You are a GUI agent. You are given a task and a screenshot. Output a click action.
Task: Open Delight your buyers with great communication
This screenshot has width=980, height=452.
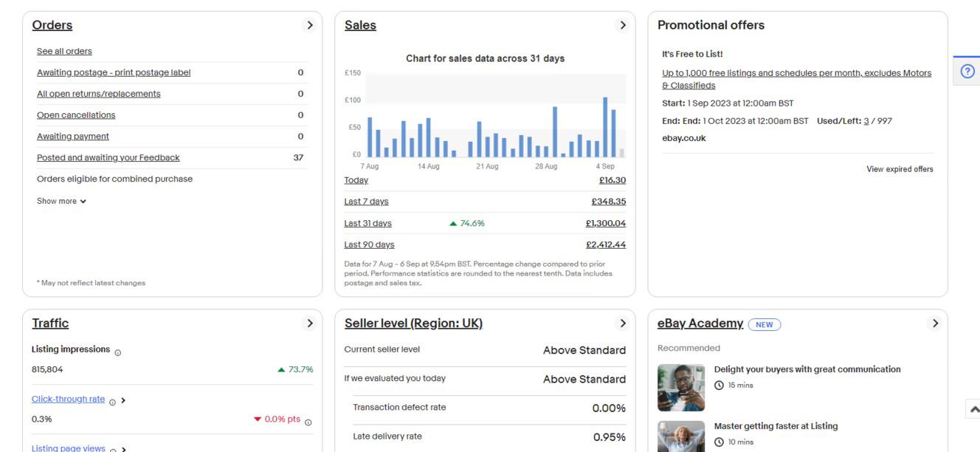coord(807,369)
